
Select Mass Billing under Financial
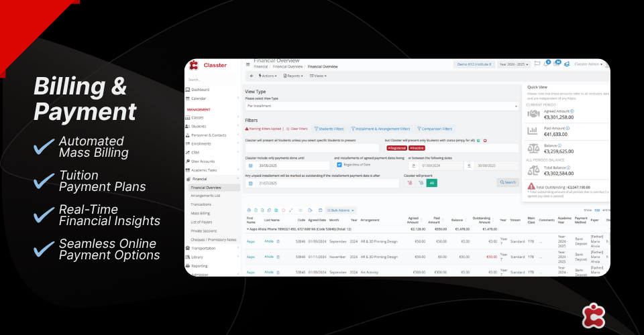coord(201,213)
